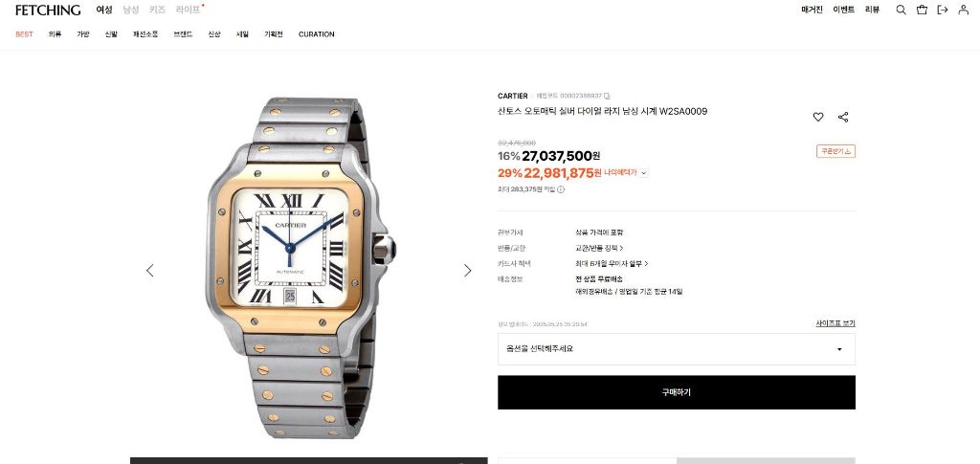Open the 사이즈표 보기 size chart link
The image size is (980, 464).
[x=835, y=323]
